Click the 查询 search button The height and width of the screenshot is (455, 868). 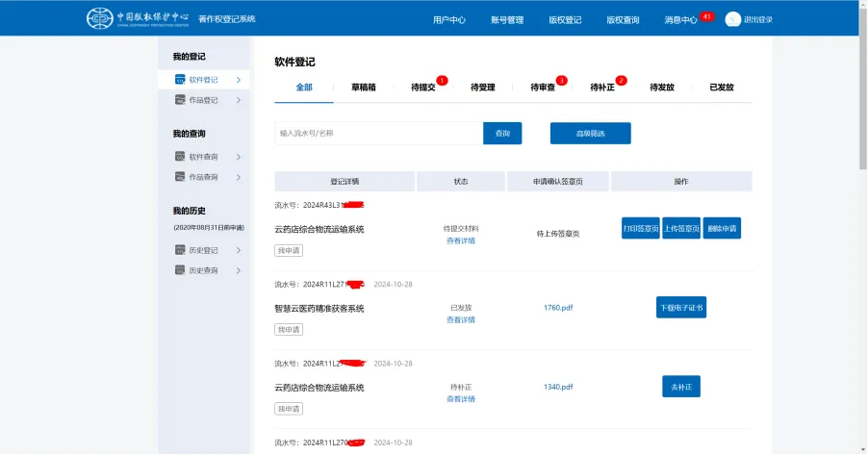(502, 134)
